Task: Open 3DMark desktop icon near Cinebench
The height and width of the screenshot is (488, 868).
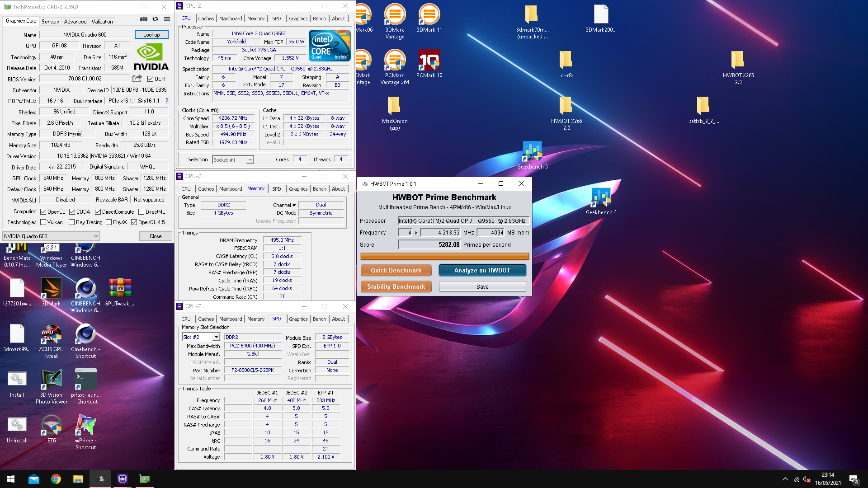Action: [x=51, y=292]
